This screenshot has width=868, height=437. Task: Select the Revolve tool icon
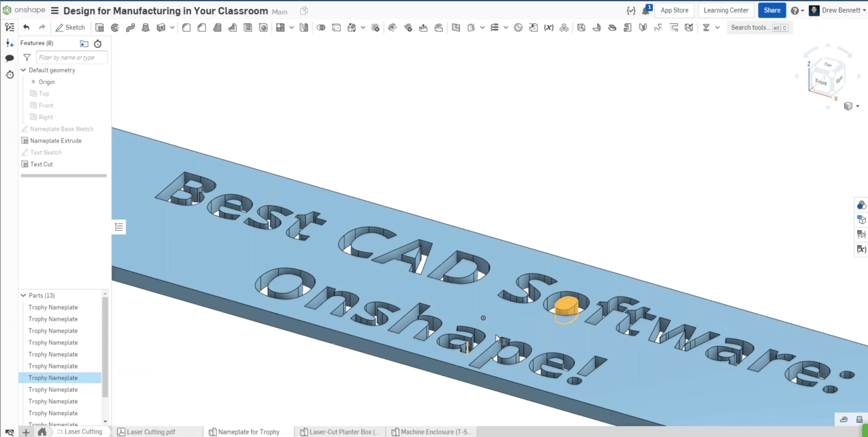(x=115, y=28)
